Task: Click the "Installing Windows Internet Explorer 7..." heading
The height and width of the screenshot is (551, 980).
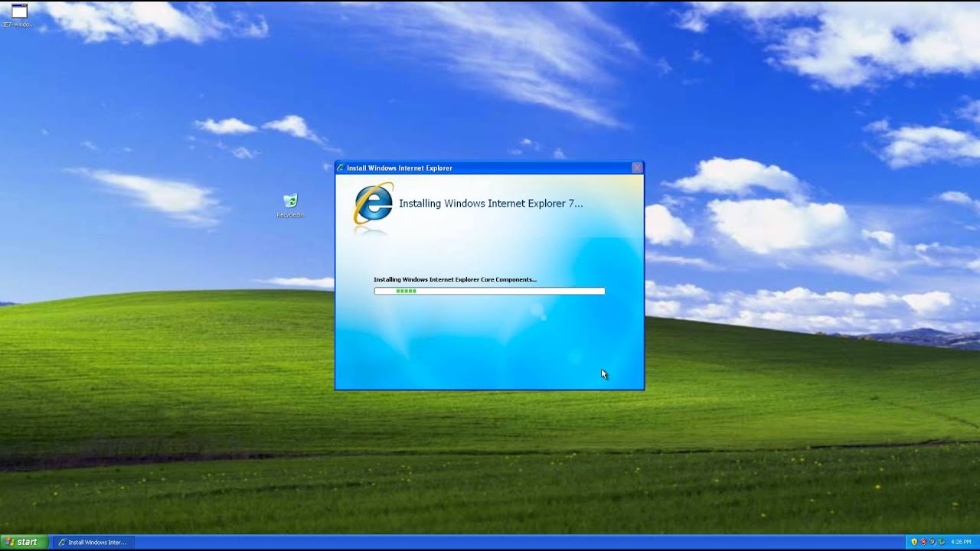Action: (x=491, y=204)
